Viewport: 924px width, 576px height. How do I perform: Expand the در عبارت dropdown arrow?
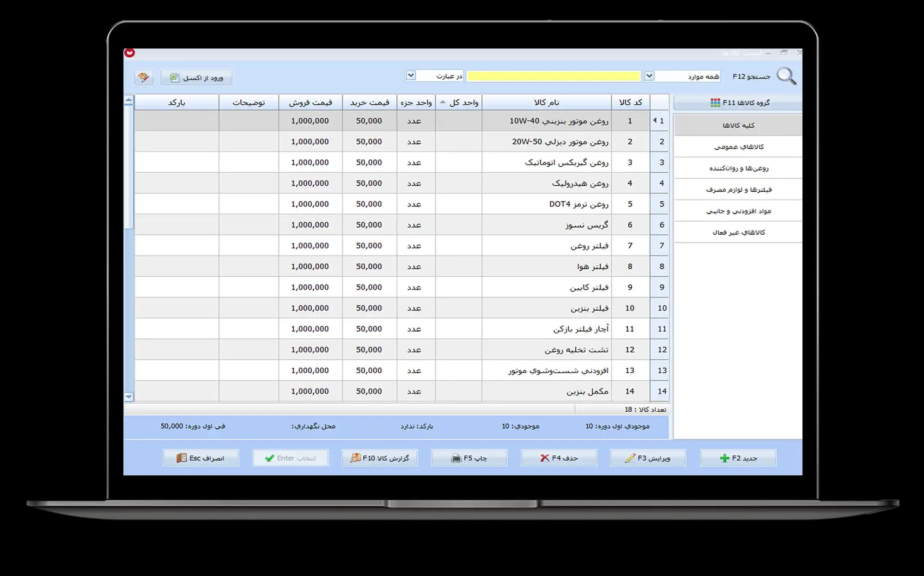411,75
